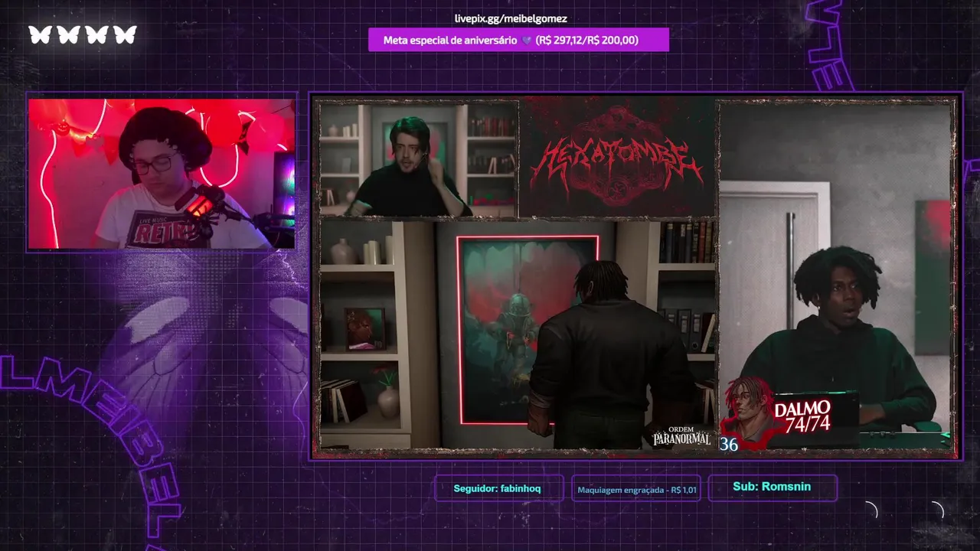
Task: Click the Meta especial de aniversário goal bar
Action: [518, 40]
